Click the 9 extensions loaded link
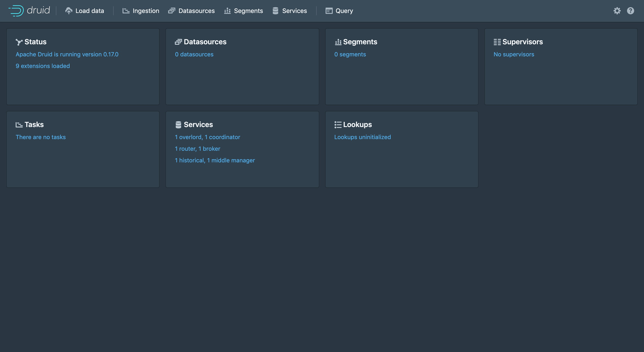This screenshot has width=644, height=352. click(43, 66)
